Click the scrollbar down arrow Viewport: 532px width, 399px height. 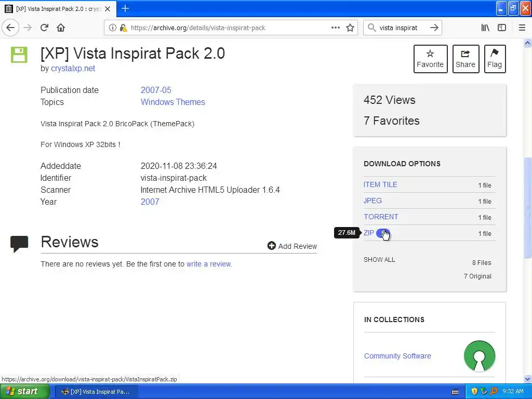pos(527,379)
